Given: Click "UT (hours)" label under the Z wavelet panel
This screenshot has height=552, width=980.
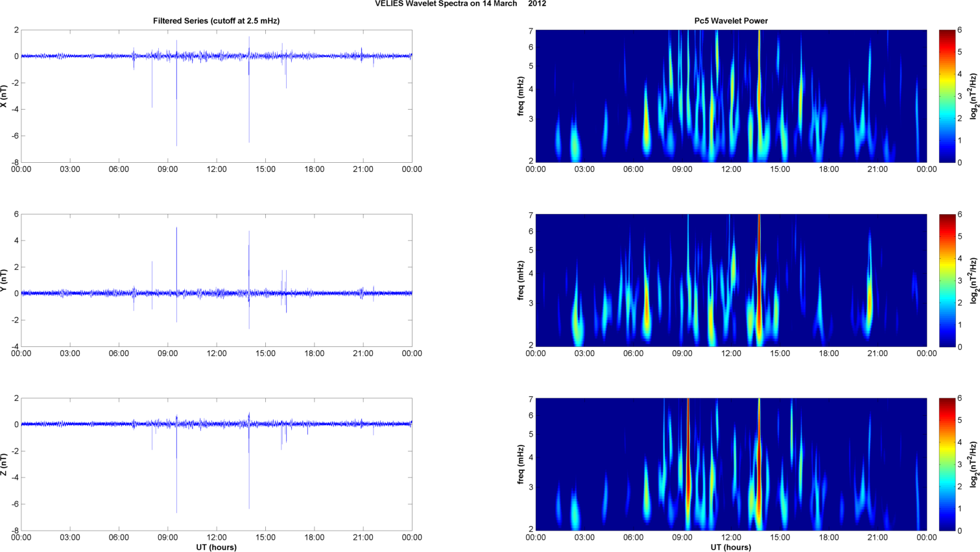Looking at the screenshot, I should [x=731, y=547].
